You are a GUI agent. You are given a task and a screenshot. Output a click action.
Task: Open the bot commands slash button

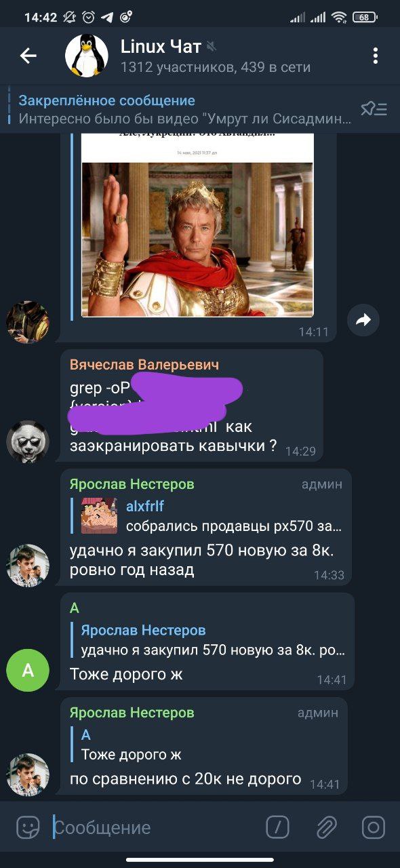(x=278, y=827)
